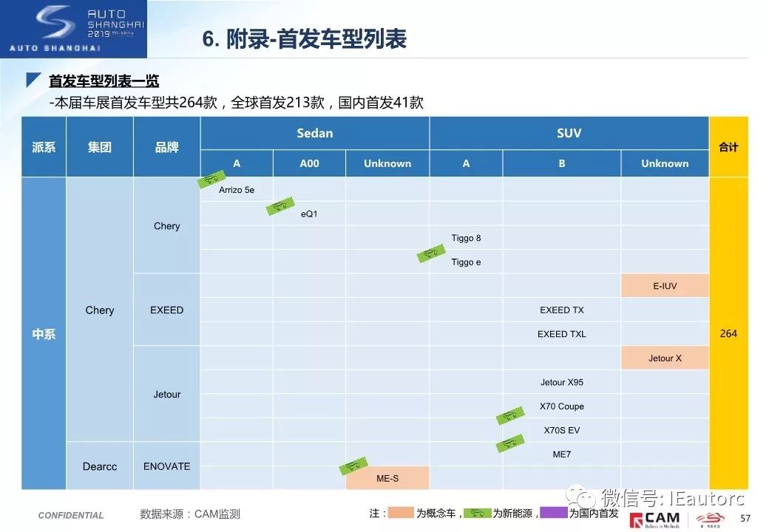Viewport: 769px width, 532px height.
Task: Click the 合计 column header
Action: (729, 147)
